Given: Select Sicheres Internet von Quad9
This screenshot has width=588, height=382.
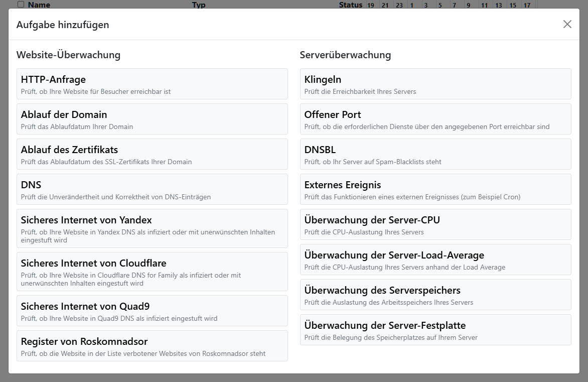Looking at the screenshot, I should pos(152,311).
